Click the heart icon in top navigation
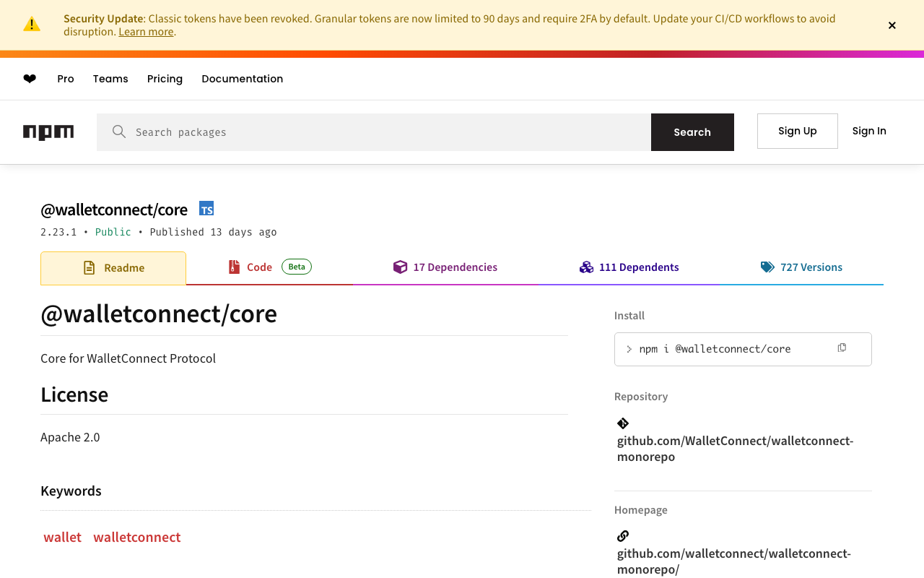 click(x=30, y=79)
